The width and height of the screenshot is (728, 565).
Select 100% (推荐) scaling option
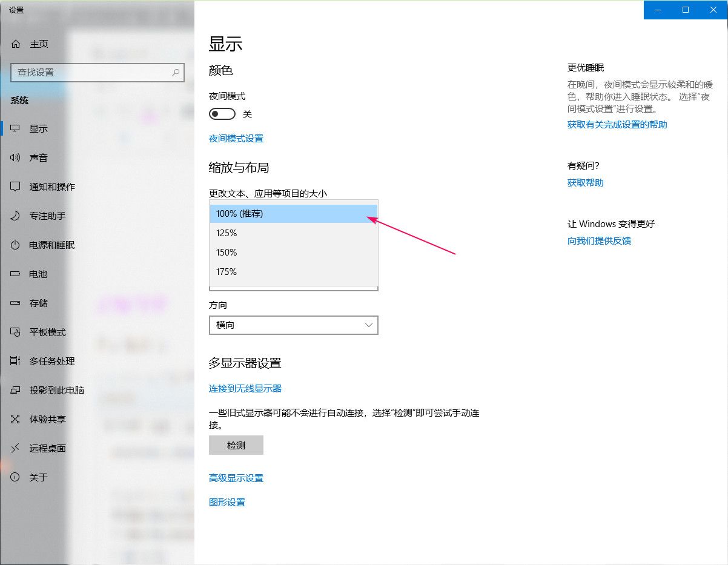click(294, 214)
